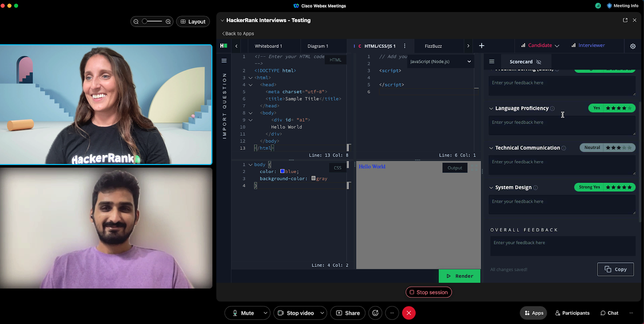
Task: Switch to Whiteboard 1 tab
Action: point(268,46)
